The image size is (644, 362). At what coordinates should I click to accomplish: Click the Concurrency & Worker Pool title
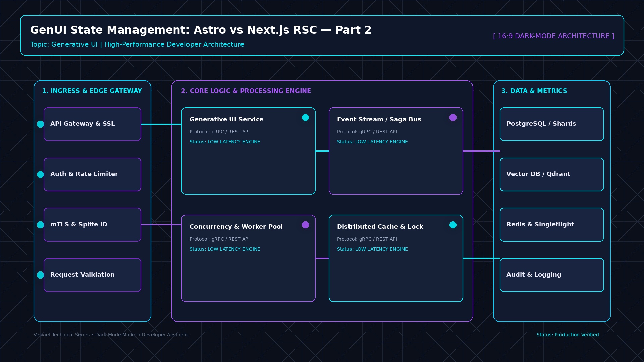click(x=236, y=227)
